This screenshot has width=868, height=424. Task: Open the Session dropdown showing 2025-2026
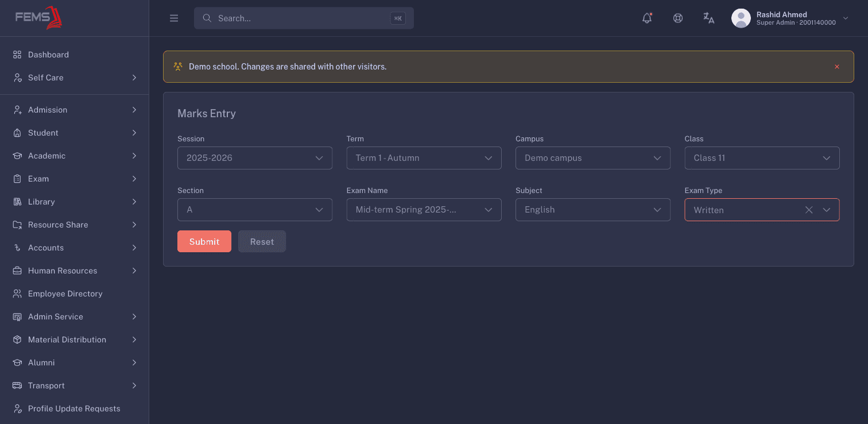pyautogui.click(x=255, y=158)
